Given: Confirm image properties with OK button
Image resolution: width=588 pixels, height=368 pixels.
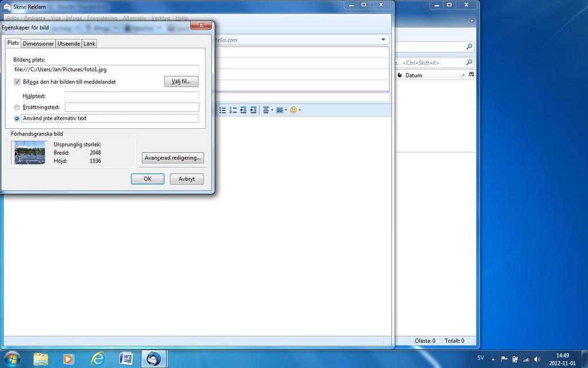Looking at the screenshot, I should (148, 179).
